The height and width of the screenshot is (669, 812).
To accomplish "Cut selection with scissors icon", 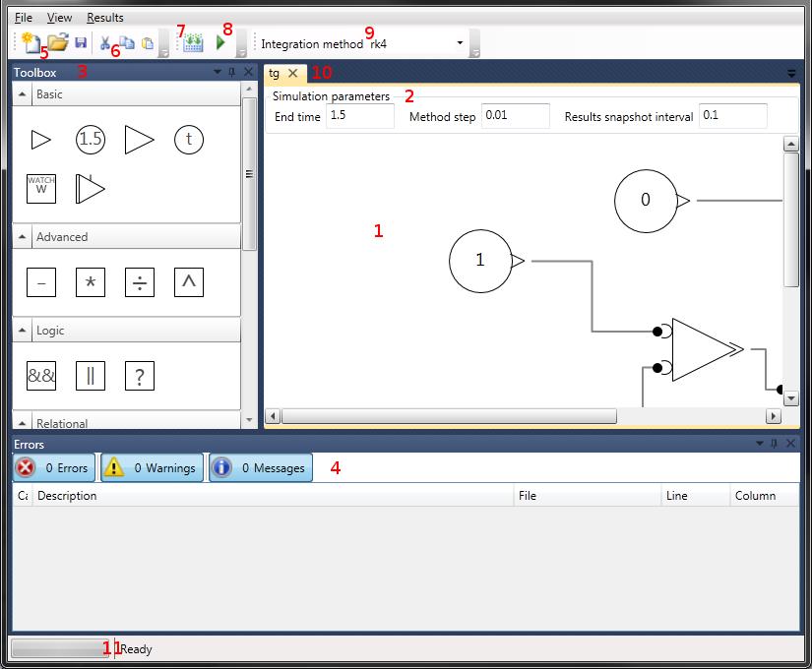I will click(x=105, y=43).
